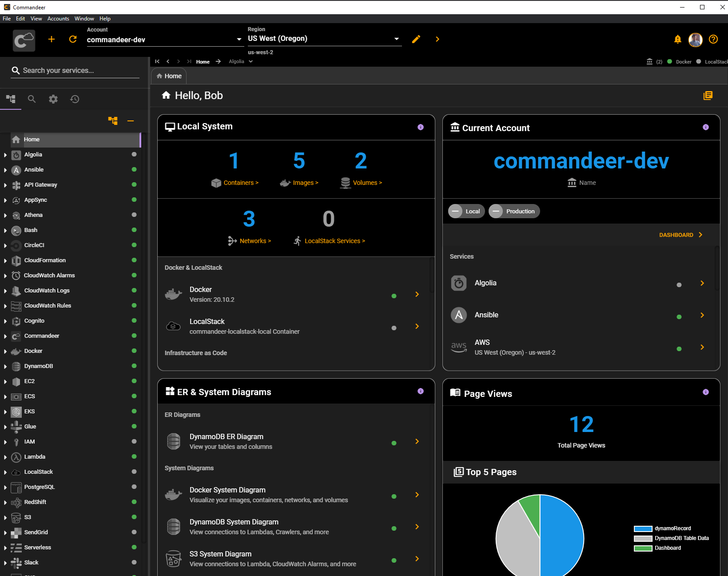
Task: Click the blue pie chart slice
Action: pyautogui.click(x=562, y=536)
